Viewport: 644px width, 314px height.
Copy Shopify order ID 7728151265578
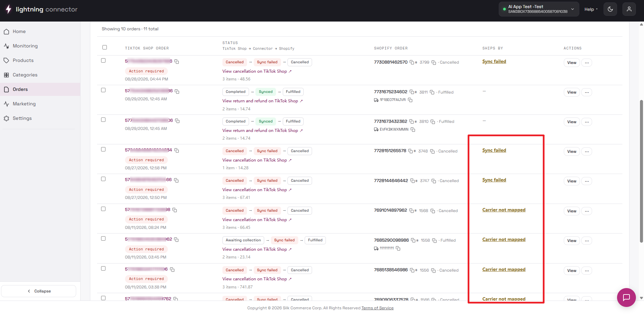pyautogui.click(x=410, y=151)
